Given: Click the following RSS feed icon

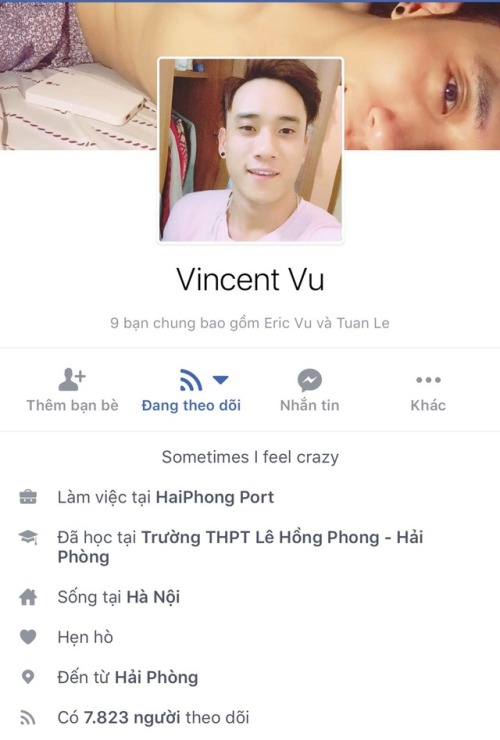Looking at the screenshot, I should click(191, 380).
